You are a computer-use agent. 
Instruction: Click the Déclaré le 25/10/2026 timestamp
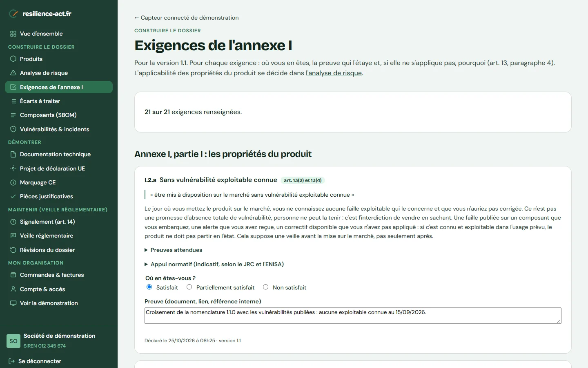193,341
